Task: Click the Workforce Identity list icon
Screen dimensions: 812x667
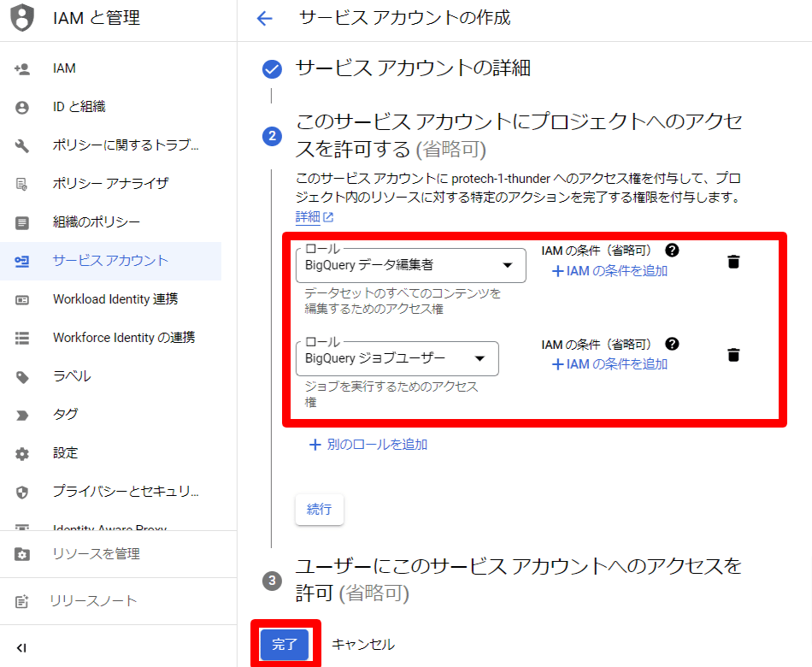Action: point(21,339)
